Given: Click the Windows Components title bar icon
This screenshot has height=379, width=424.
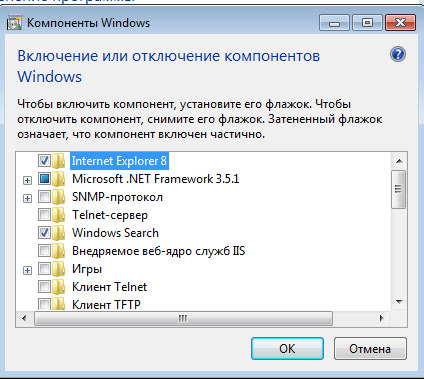Looking at the screenshot, I should tap(14, 23).
